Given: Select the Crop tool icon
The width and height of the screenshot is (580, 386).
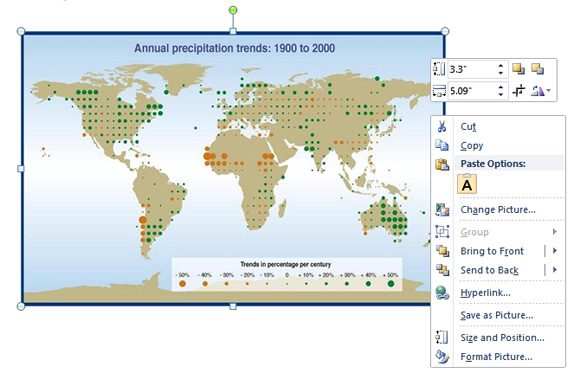Looking at the screenshot, I should 519,90.
